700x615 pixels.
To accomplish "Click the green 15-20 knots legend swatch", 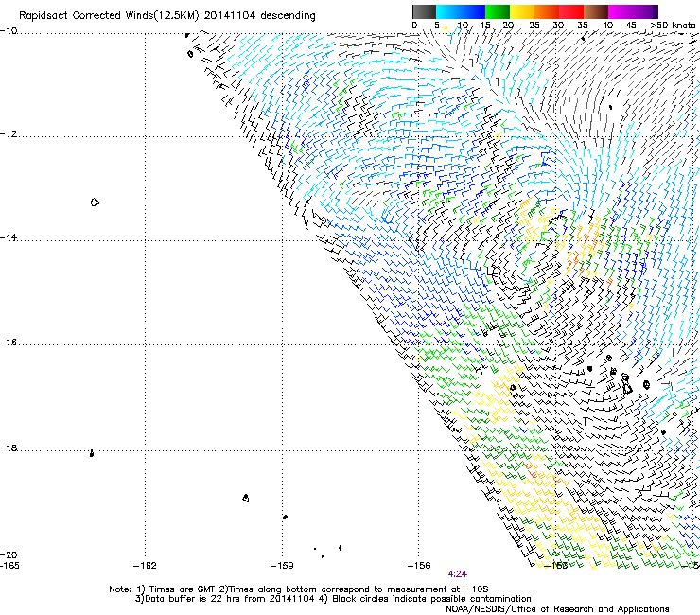I will 498,11.
